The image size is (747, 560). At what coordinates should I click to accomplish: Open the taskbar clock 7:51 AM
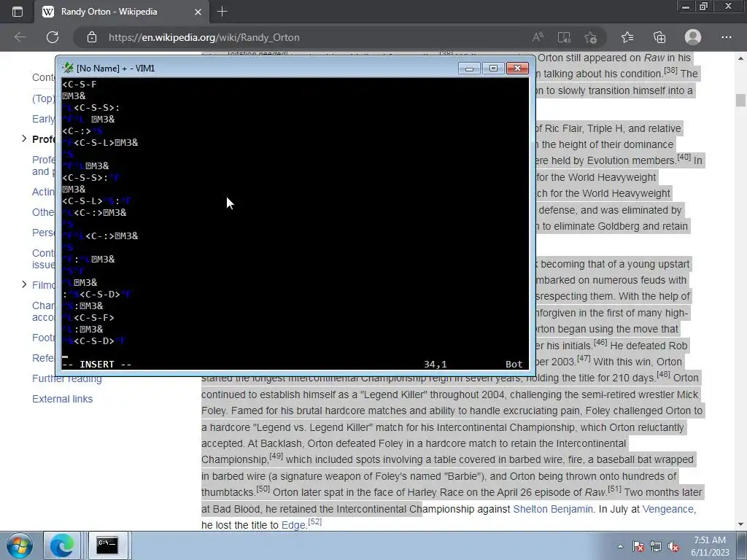pos(710,546)
